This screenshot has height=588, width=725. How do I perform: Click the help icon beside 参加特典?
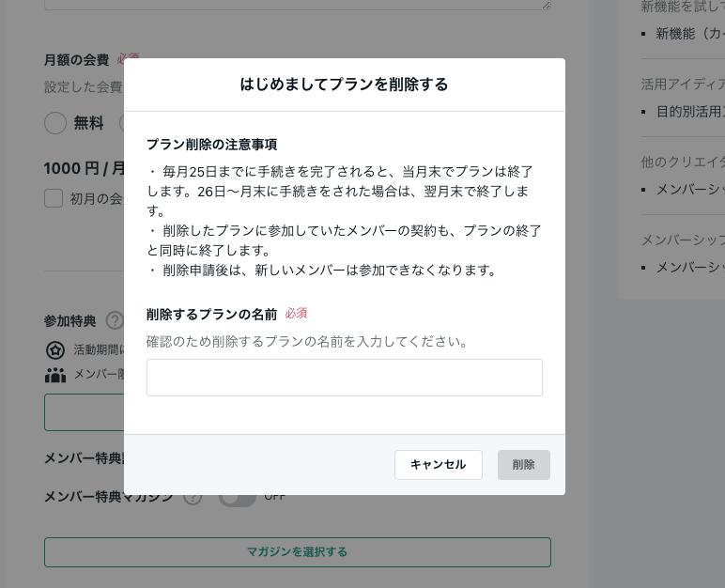click(x=115, y=321)
